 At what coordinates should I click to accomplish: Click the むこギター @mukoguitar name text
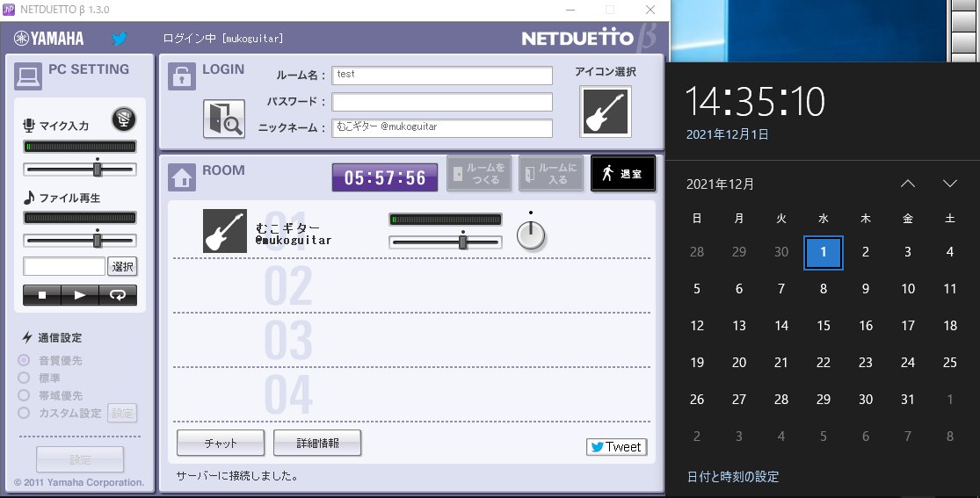click(x=294, y=234)
